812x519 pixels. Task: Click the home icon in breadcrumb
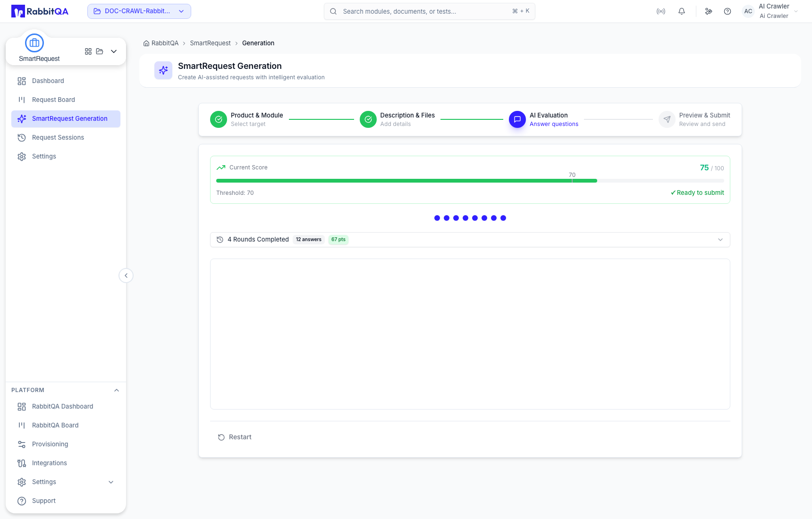point(146,43)
